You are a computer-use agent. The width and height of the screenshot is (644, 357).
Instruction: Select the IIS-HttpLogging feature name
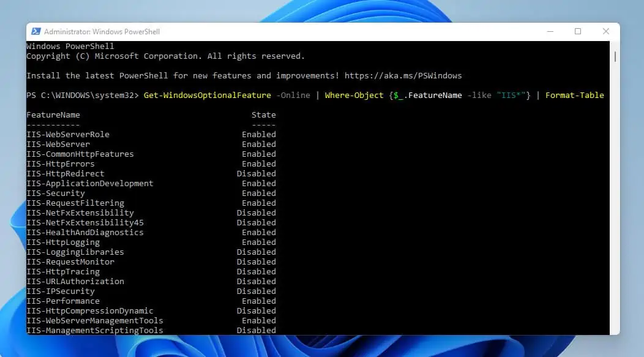[x=63, y=242]
